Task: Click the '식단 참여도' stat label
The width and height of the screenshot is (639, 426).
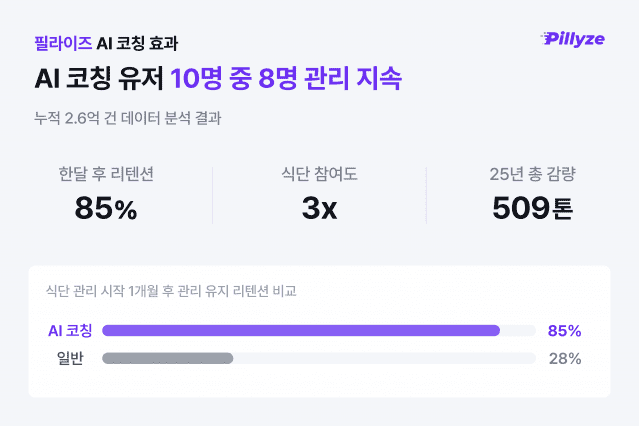Action: 319,175
